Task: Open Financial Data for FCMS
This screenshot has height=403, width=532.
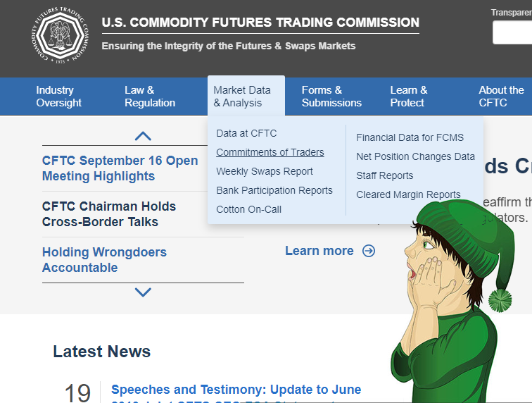Action: pos(410,137)
